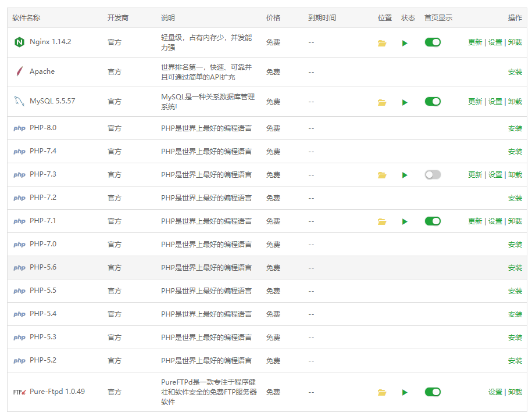Open 设置 for Pure-Ftpd 1.0.49
532x416 pixels.
tap(495, 392)
